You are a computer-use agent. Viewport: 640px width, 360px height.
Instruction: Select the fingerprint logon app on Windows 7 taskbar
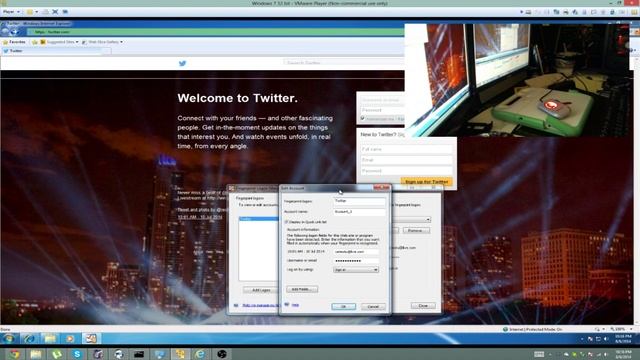point(91,339)
